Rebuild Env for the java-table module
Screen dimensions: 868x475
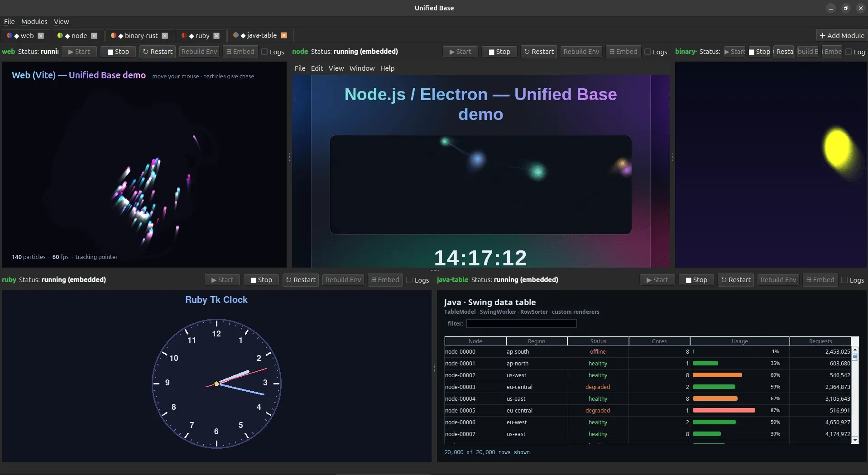coord(778,280)
